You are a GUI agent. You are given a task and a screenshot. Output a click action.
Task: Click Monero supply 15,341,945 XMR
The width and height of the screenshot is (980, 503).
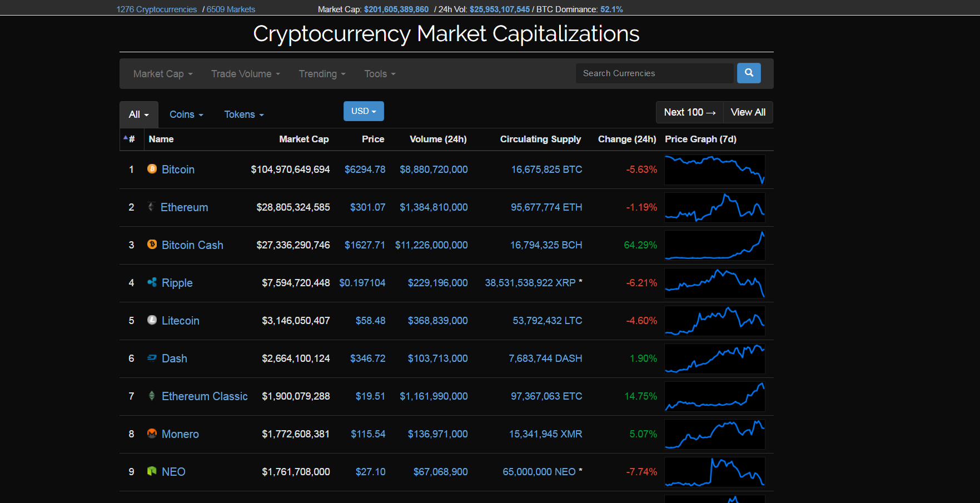(545, 434)
